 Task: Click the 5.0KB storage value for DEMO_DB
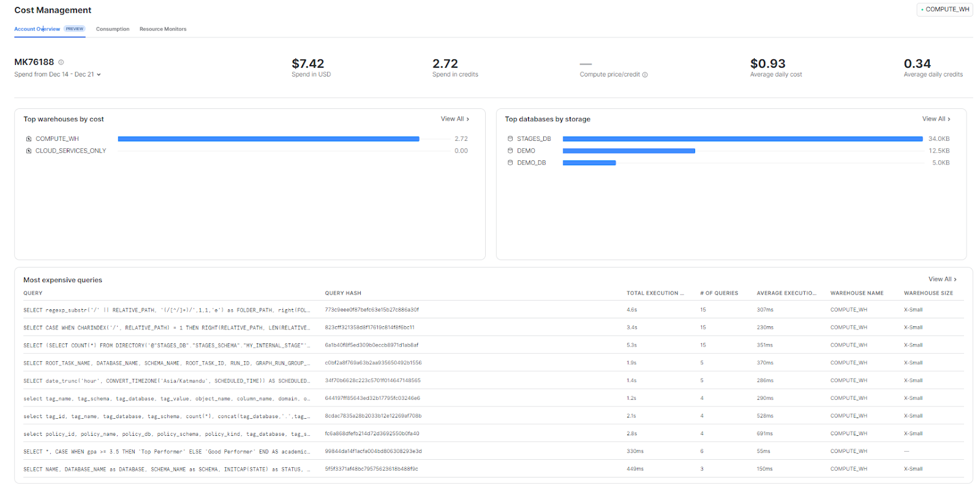click(941, 163)
